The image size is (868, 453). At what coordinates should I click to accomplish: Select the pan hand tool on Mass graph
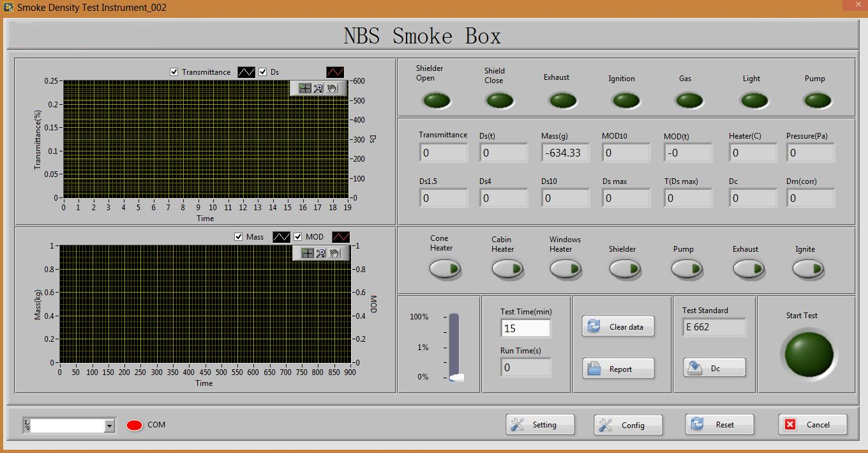click(335, 253)
